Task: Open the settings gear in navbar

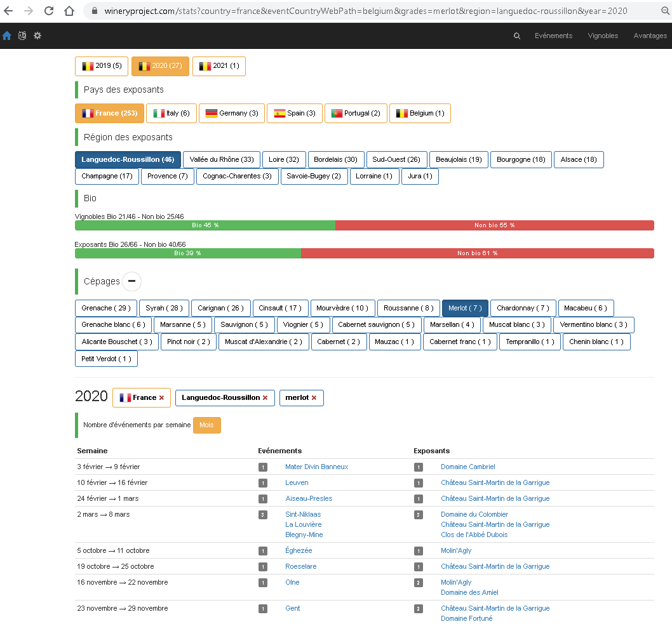Action: tap(37, 36)
